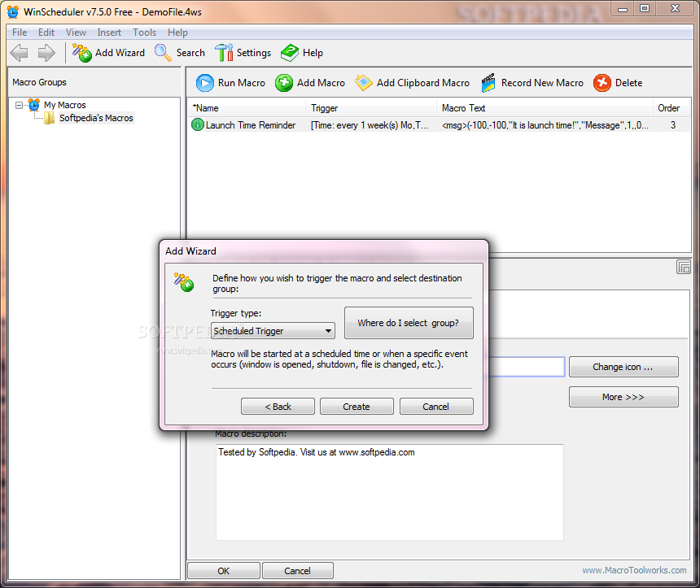Click the order value 3 cell
This screenshot has height=588, width=700.
pyautogui.click(x=673, y=125)
